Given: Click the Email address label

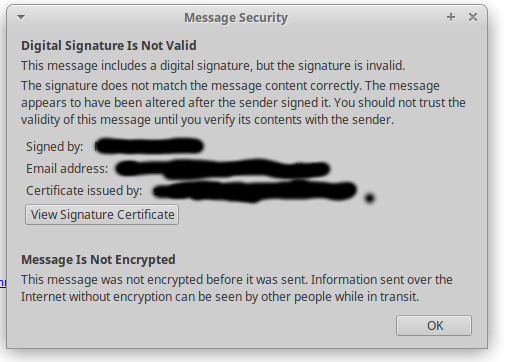Looking at the screenshot, I should click(x=67, y=169).
